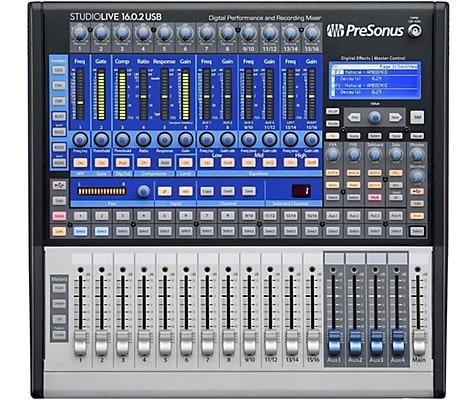The image size is (476, 400).
Task: Click the Next arrow button under the display
Action: coord(395,118)
